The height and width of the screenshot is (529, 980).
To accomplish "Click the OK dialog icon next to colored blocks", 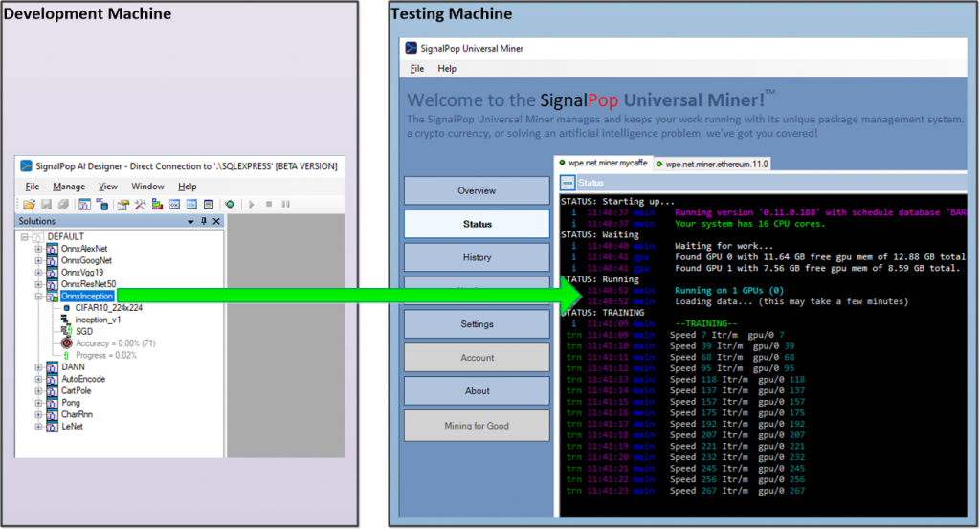I will coord(174,204).
